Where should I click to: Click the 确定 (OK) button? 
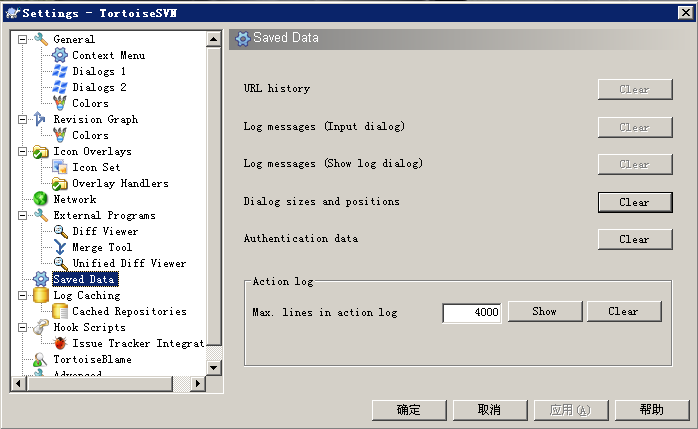[409, 410]
